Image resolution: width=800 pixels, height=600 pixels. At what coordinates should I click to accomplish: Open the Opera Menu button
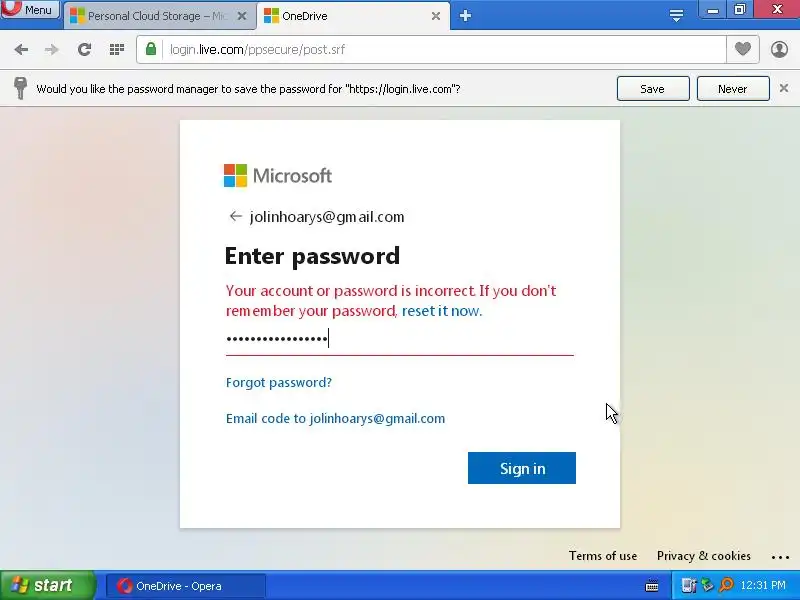[30, 9]
